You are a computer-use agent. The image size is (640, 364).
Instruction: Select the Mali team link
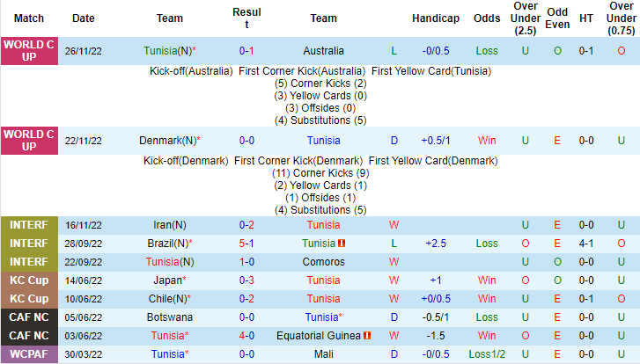pos(323,353)
